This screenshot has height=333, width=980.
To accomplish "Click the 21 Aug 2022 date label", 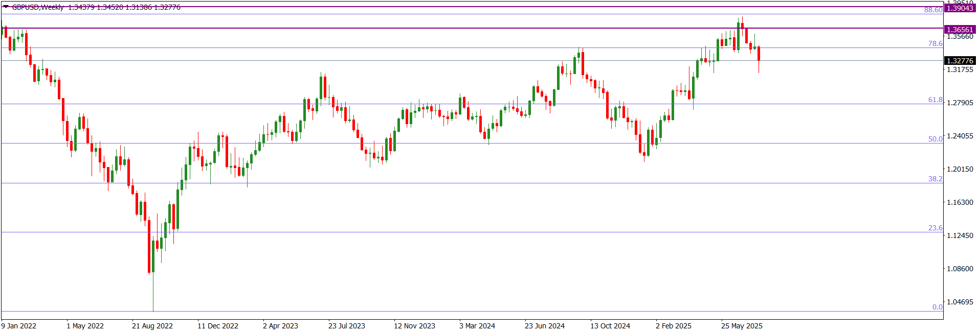I will pos(152,326).
